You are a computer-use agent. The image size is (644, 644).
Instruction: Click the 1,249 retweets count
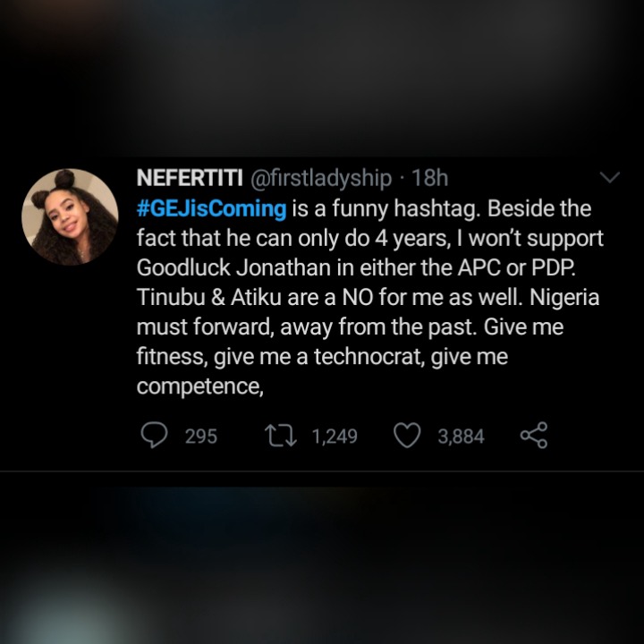coord(335,436)
